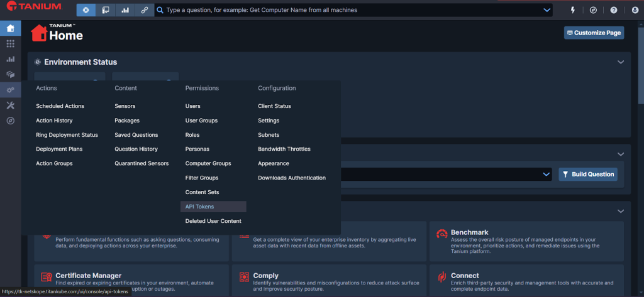Open Sensors menu item
Viewport: 644px width, 297px height.
(x=125, y=106)
